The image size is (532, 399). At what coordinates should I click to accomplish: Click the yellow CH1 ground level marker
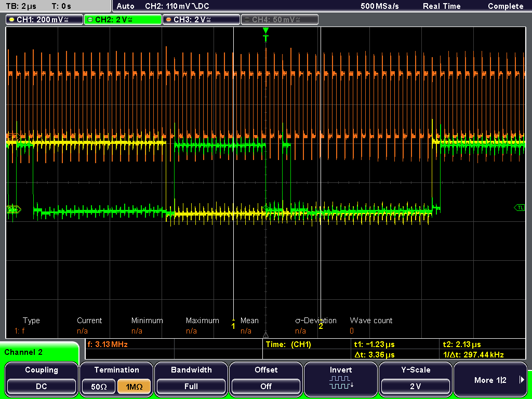(13, 209)
